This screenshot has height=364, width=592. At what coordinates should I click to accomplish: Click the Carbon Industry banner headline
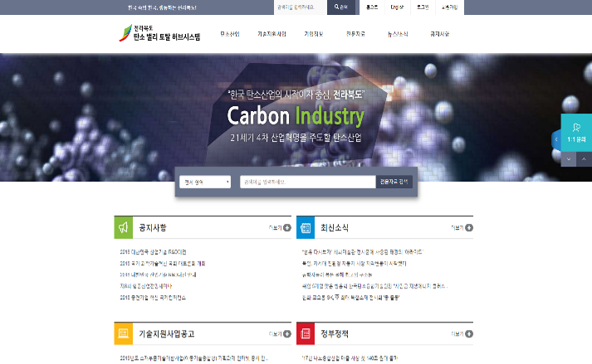296,116
